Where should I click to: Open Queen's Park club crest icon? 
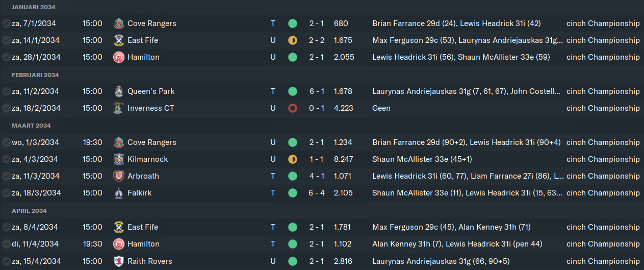[x=118, y=91]
